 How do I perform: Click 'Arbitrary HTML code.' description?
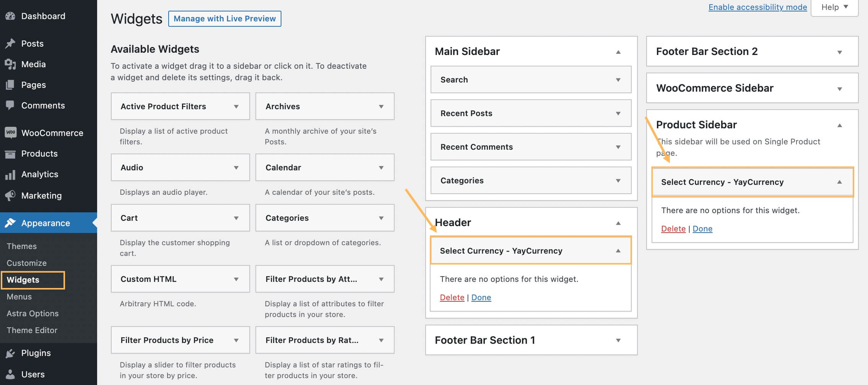click(x=158, y=304)
